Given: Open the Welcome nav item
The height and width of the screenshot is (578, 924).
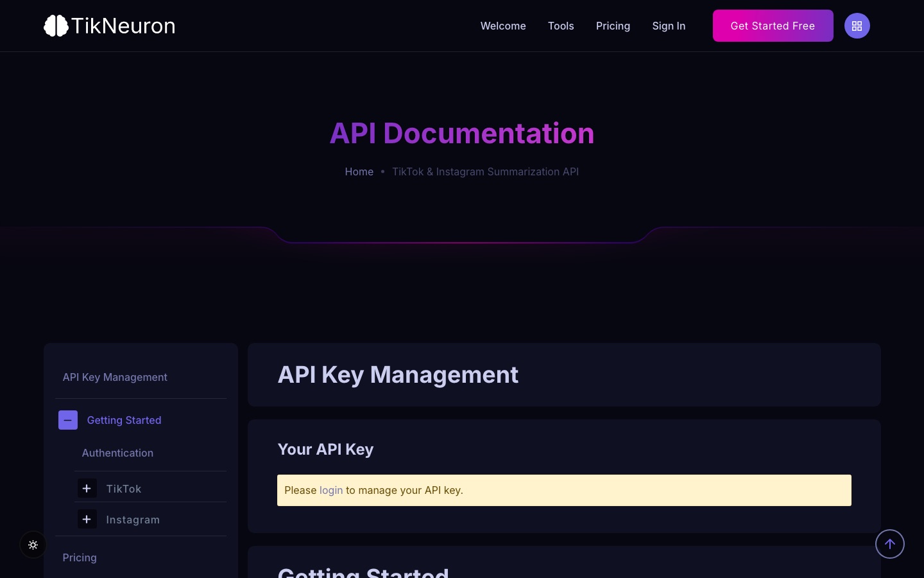Looking at the screenshot, I should [x=503, y=26].
